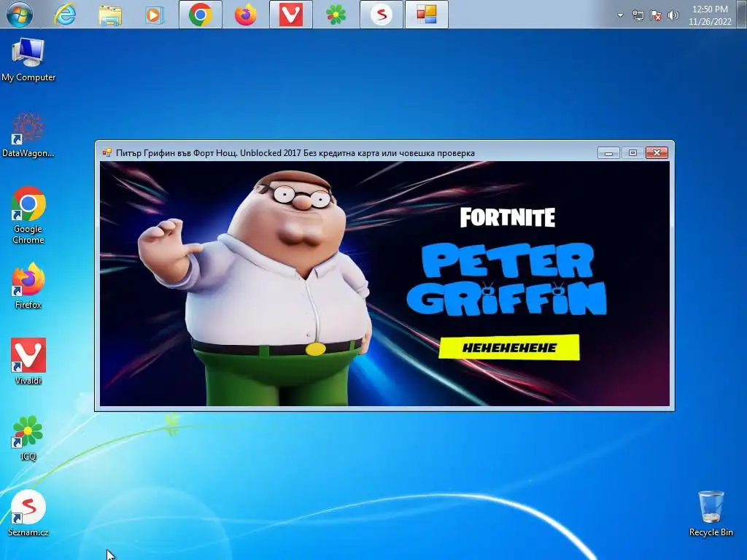Launch Firefox from the taskbar
Image resolution: width=747 pixels, height=560 pixels.
pos(245,15)
